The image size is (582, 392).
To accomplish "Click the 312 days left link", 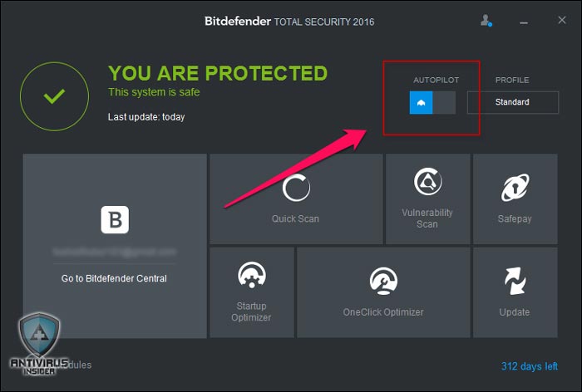I will pyautogui.click(x=530, y=366).
